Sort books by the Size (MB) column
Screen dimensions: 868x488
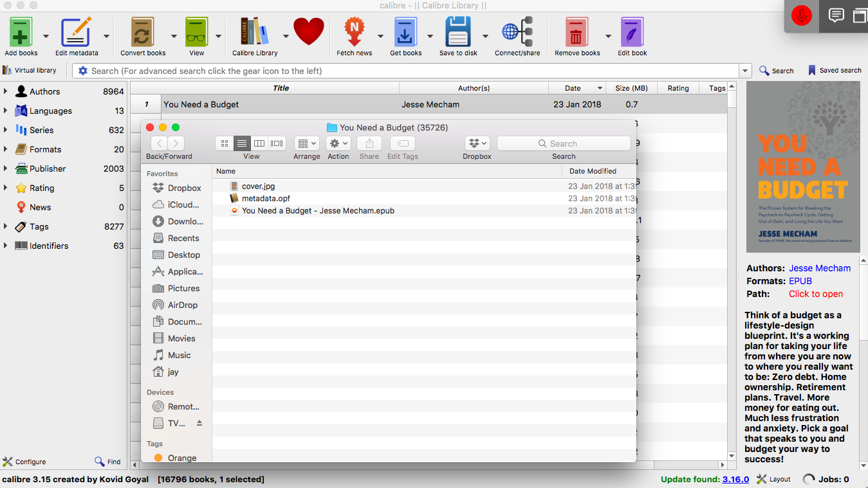tap(631, 88)
